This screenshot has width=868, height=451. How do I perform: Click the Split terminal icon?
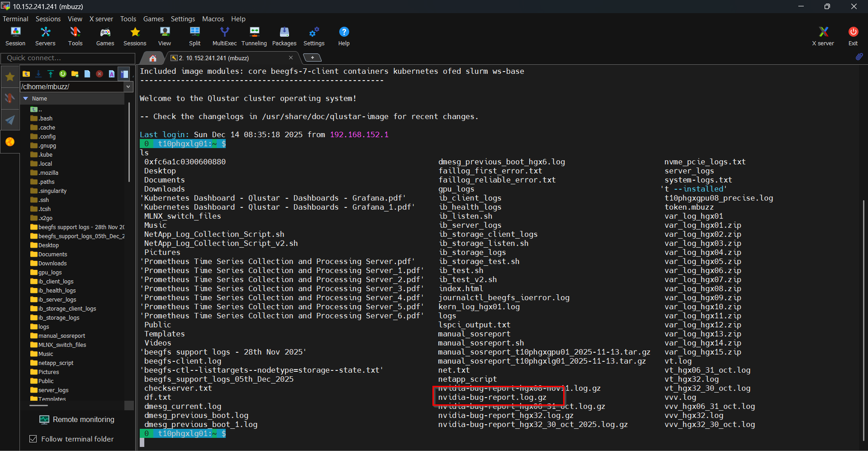coord(194,36)
